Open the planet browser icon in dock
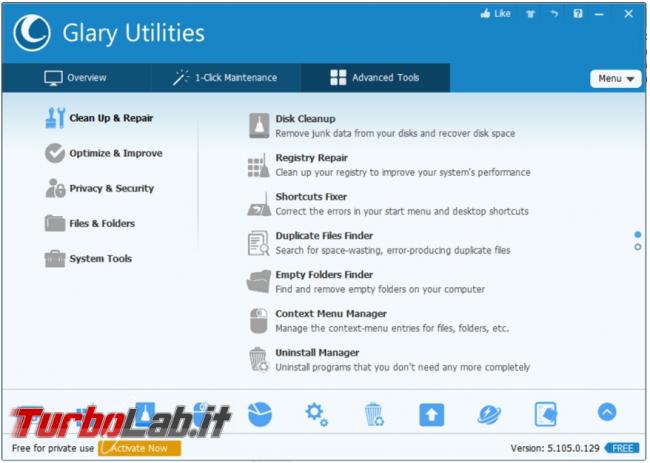The width and height of the screenshot is (650, 463). tap(489, 415)
